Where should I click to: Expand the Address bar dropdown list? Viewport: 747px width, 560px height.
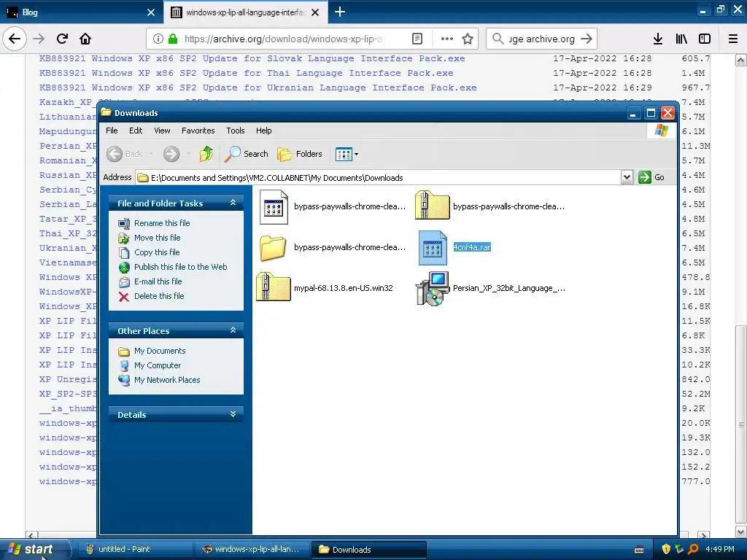tap(627, 178)
